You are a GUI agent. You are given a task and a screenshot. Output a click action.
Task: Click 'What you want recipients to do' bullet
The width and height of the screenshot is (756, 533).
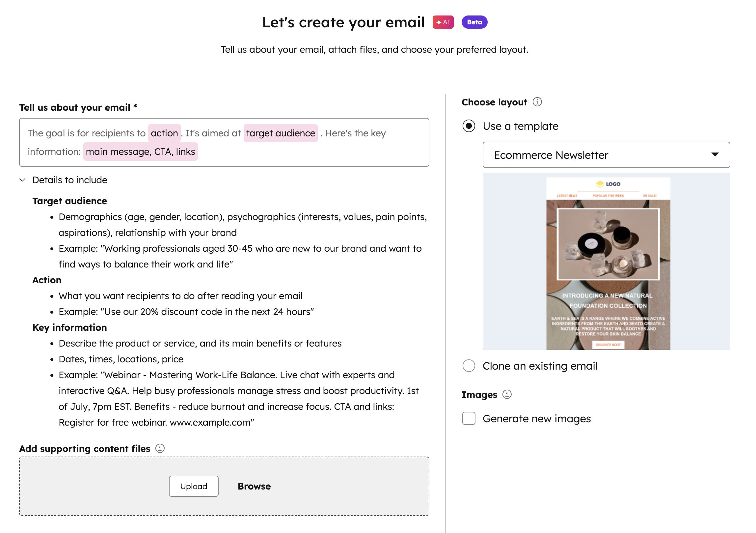pyautogui.click(x=180, y=296)
